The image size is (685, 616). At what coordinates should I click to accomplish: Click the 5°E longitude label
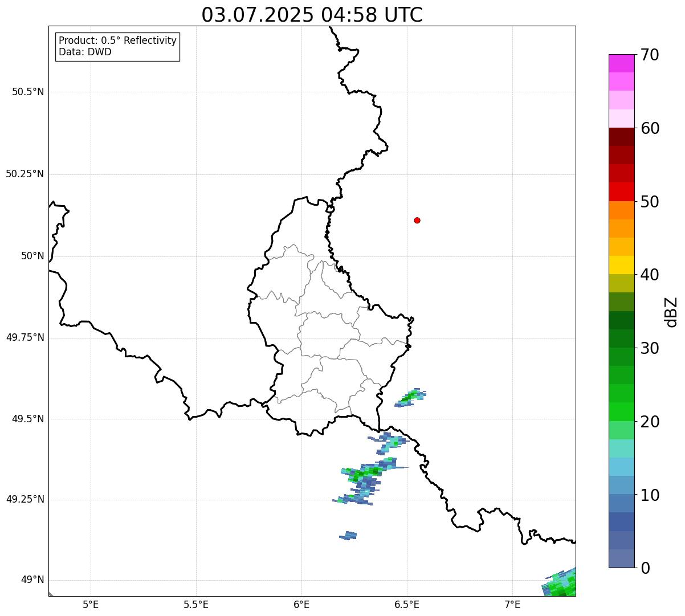[x=91, y=604]
